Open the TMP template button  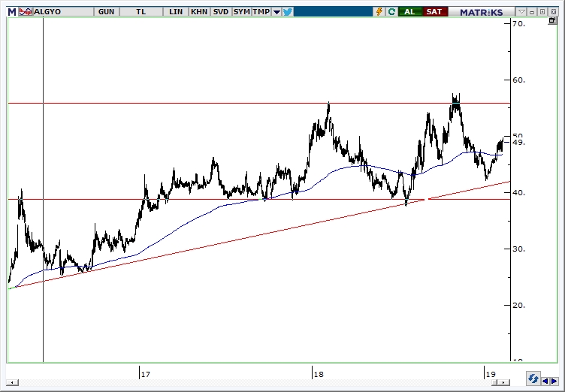click(x=261, y=12)
